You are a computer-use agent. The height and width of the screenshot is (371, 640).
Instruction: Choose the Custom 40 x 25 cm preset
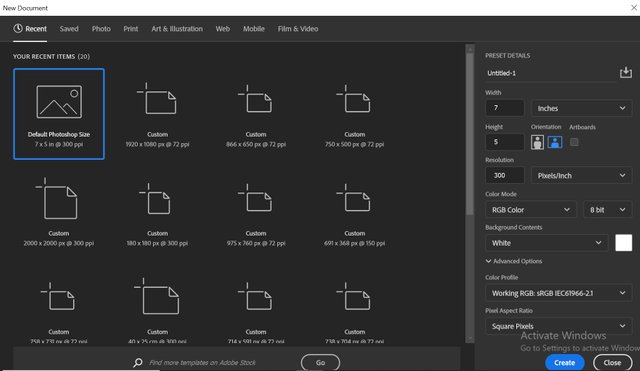158,311
